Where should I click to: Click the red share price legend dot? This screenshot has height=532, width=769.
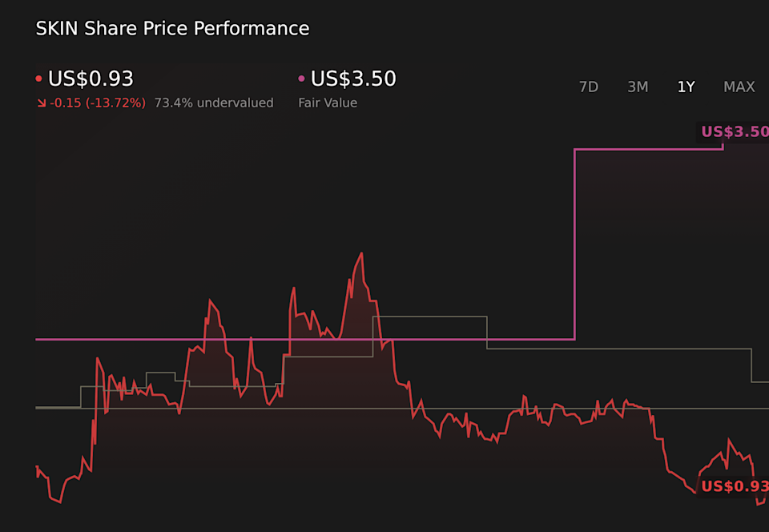tap(38, 78)
